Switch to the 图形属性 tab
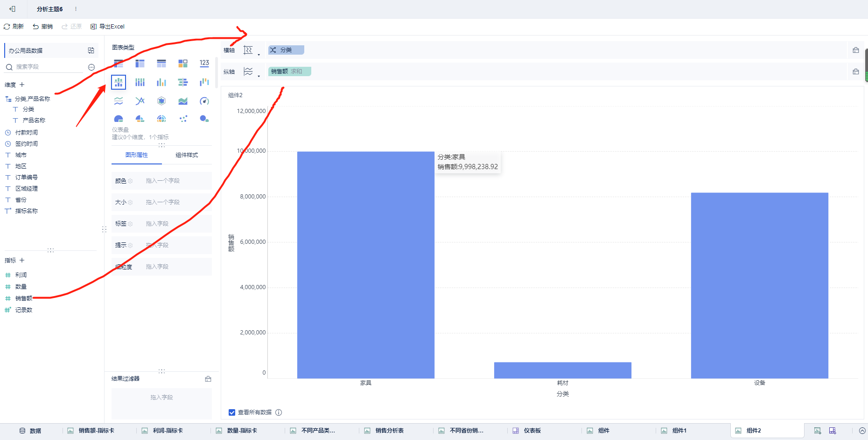The height and width of the screenshot is (440, 868). pos(137,155)
